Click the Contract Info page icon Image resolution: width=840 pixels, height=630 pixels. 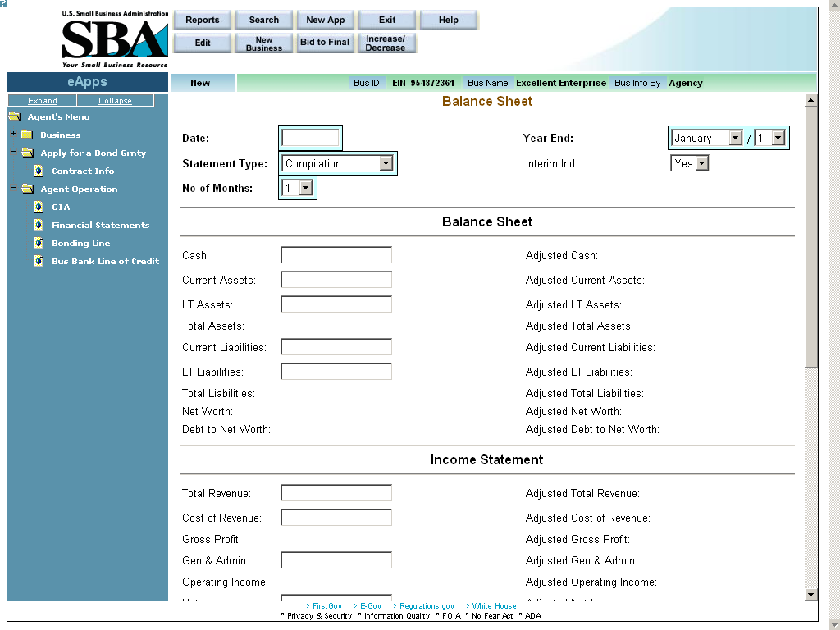coord(39,171)
